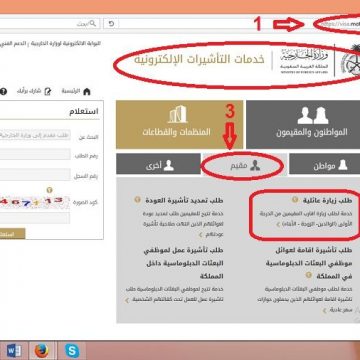Click the gold inquiry submit button

coord(12,234)
